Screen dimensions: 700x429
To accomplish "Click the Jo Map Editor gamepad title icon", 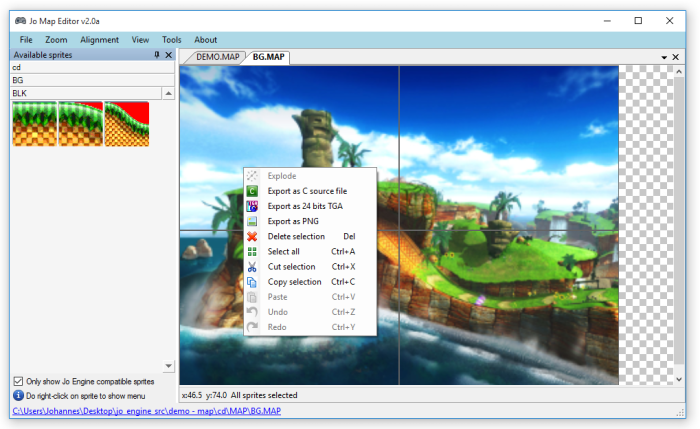I will [20, 21].
